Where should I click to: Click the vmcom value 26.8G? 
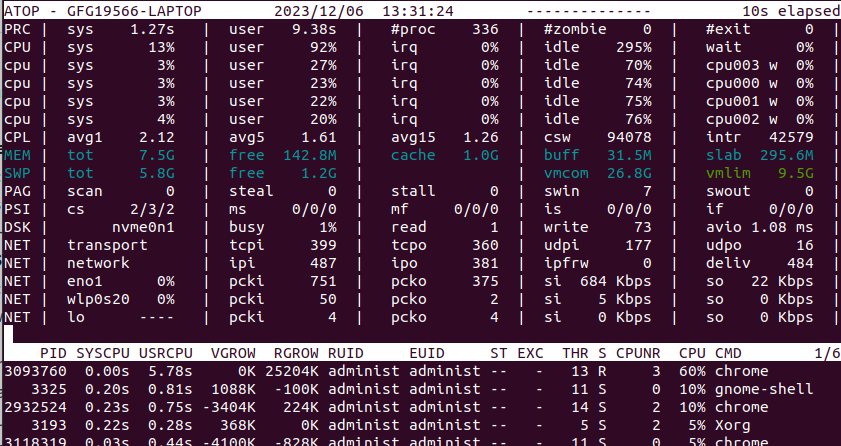[x=629, y=173]
